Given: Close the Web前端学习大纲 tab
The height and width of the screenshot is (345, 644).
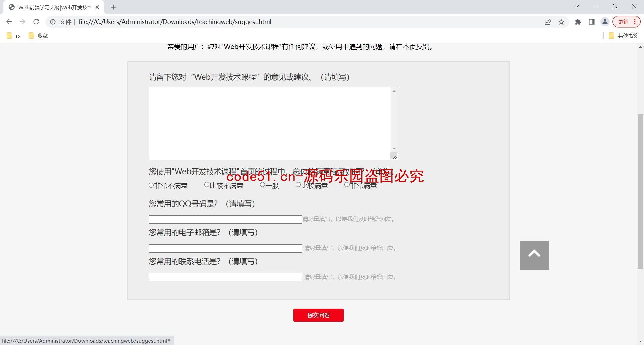Looking at the screenshot, I should [97, 7].
